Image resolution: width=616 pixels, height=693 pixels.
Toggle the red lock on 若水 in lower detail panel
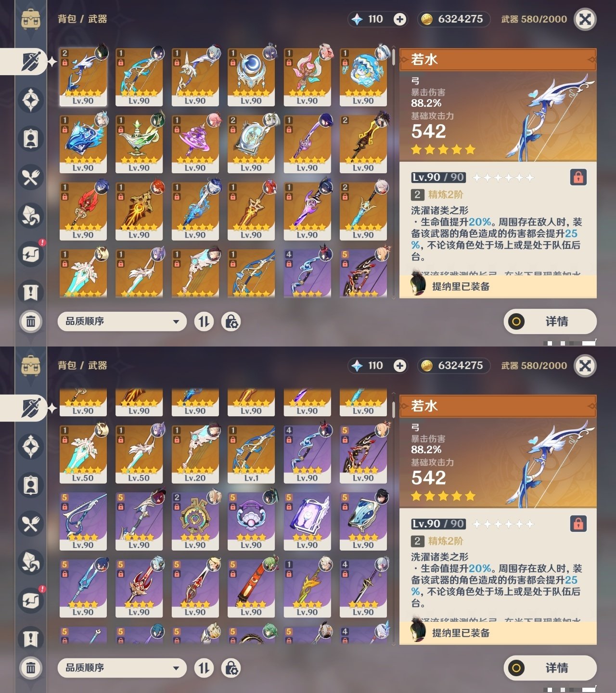pyautogui.click(x=578, y=524)
